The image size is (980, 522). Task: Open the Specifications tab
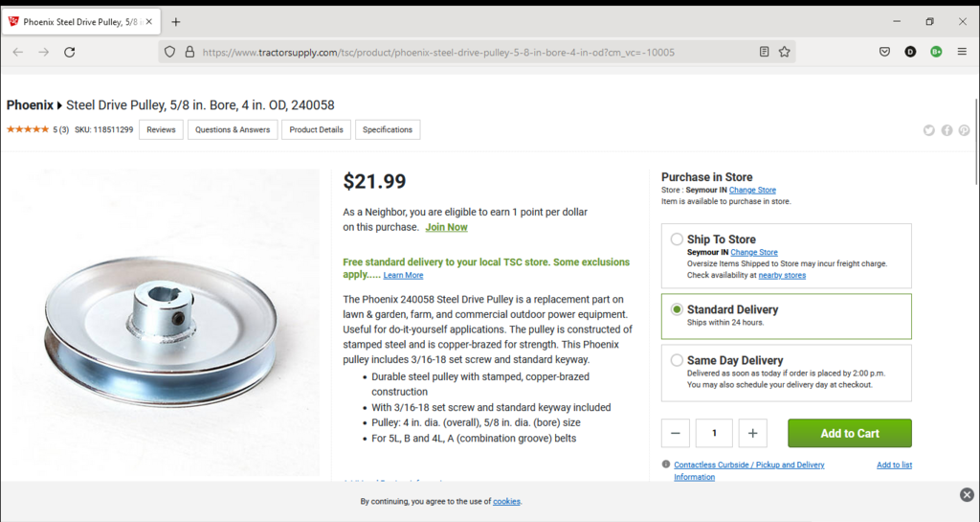tap(388, 129)
